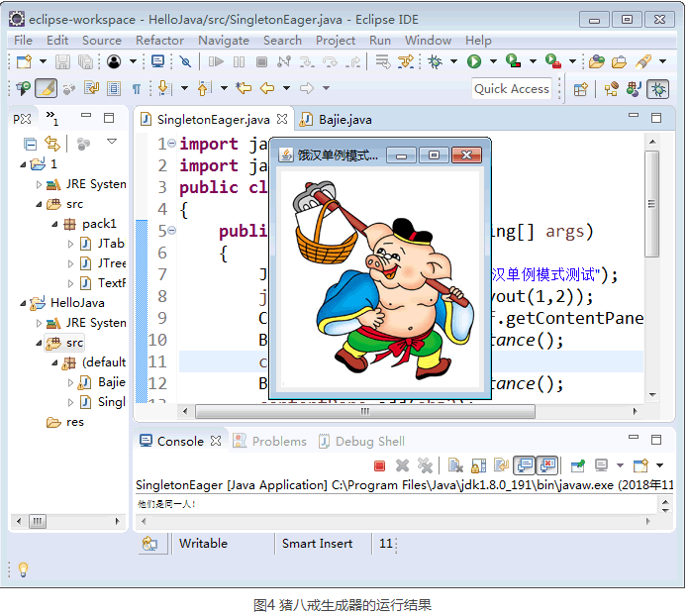Open the Refactor menu
Viewport: 688px width, 616px height.
click(x=159, y=41)
